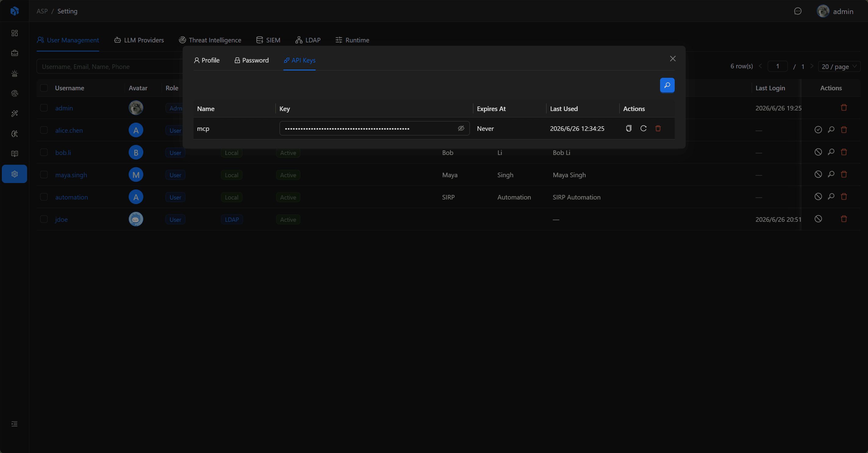This screenshot has height=453, width=868.
Task: Open the fingerprint icon in sidebar
Action: click(15, 93)
